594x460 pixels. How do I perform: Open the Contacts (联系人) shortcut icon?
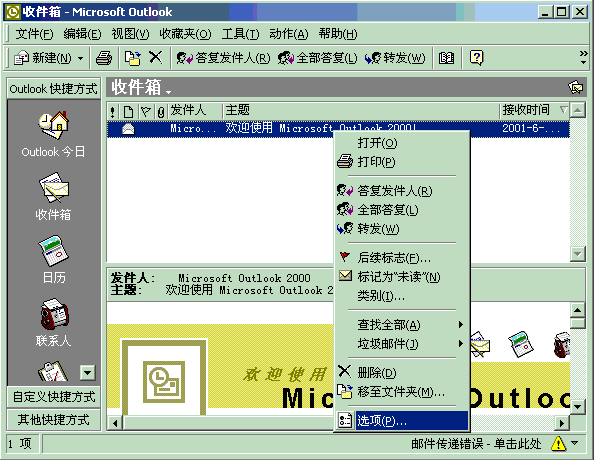tap(55, 314)
